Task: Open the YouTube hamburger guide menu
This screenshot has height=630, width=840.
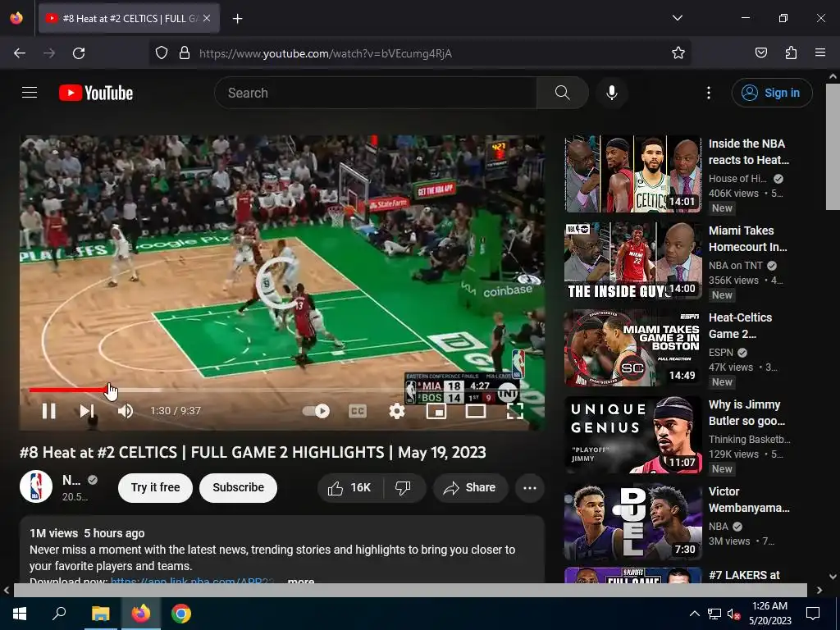Action: point(30,93)
